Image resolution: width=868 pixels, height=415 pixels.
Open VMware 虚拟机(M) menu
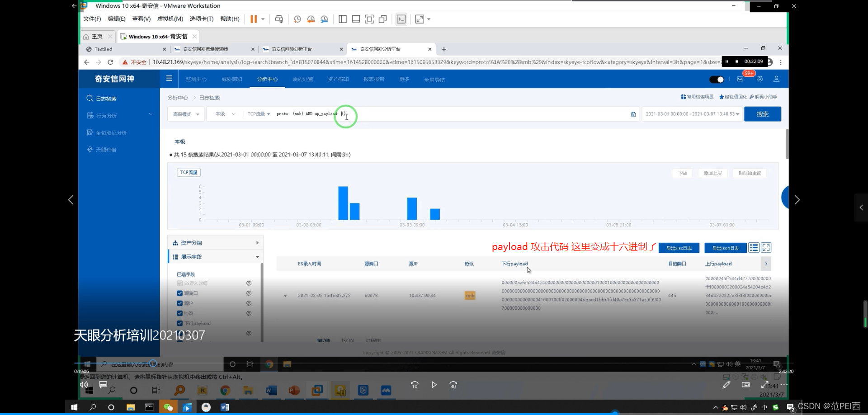click(170, 19)
